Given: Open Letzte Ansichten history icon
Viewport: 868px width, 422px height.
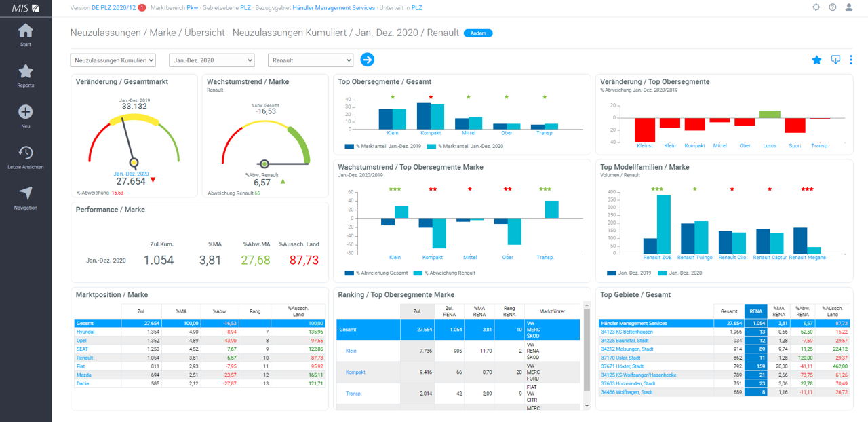Looking at the screenshot, I should pos(26,153).
